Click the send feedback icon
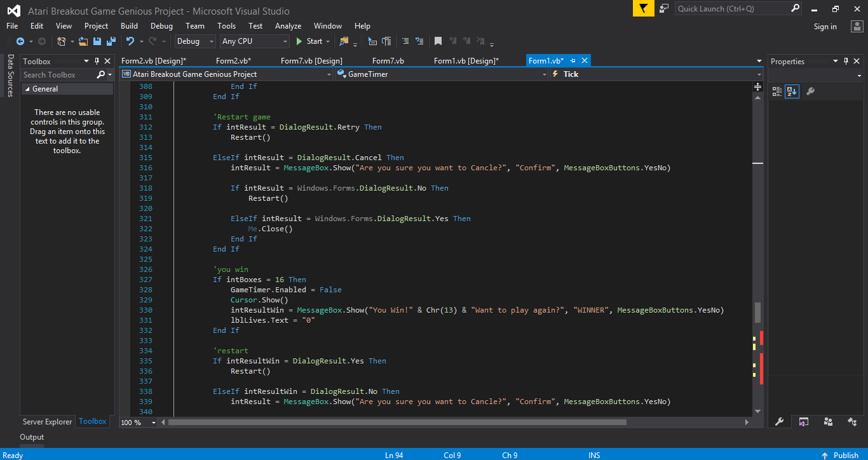This screenshot has width=868, height=460. pos(664,8)
